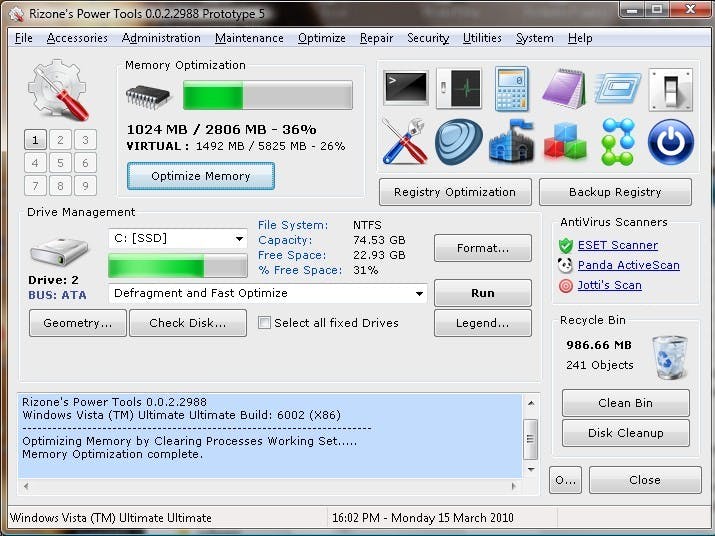Open the Legend... button

483,323
